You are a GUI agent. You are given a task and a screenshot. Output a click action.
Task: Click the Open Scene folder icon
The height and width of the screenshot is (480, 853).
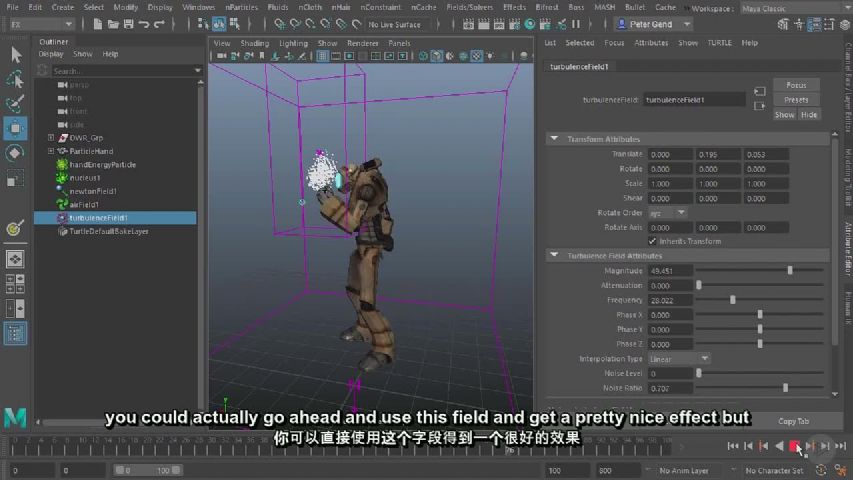point(113,24)
